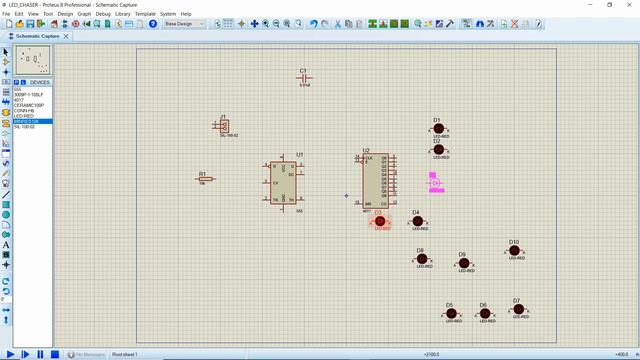Select the Junction dot mode tool

6,72
